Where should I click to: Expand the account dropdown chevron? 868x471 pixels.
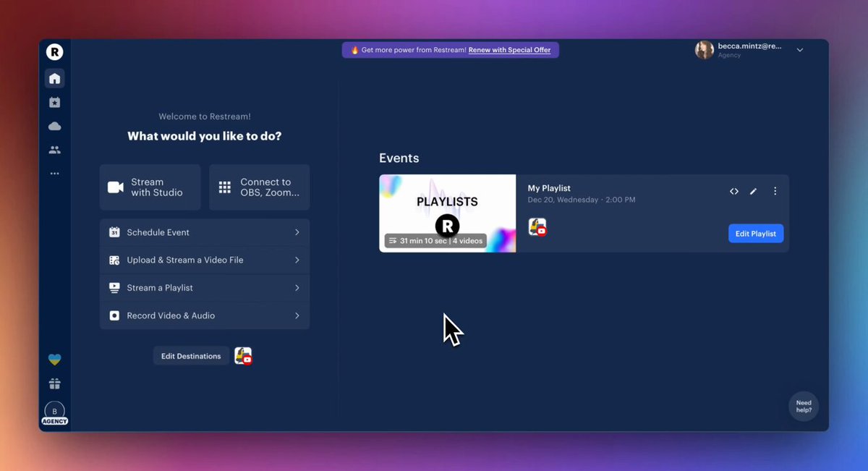point(799,50)
